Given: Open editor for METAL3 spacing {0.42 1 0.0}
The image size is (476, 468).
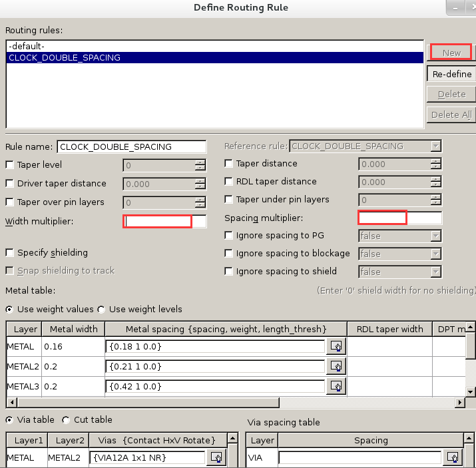Looking at the screenshot, I should coord(336,386).
